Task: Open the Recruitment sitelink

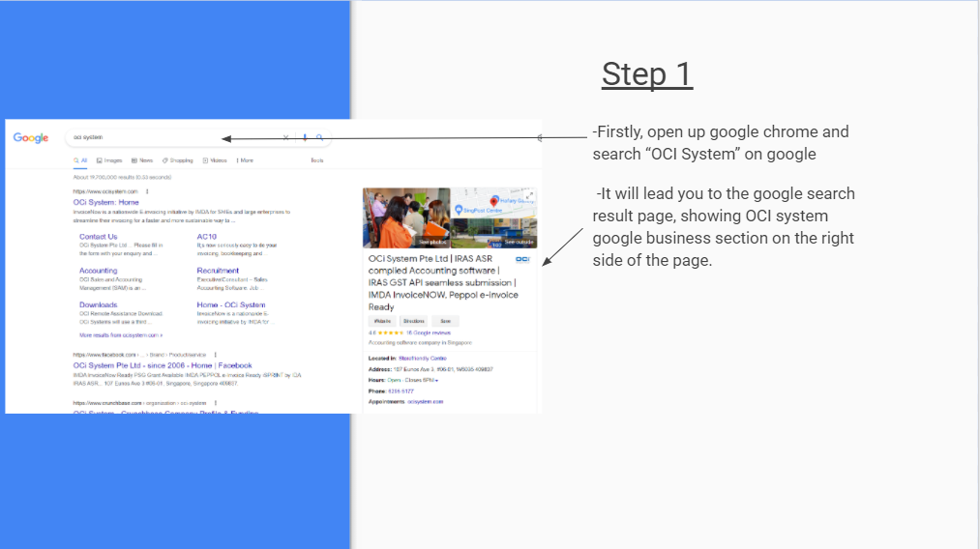Action: pos(218,271)
